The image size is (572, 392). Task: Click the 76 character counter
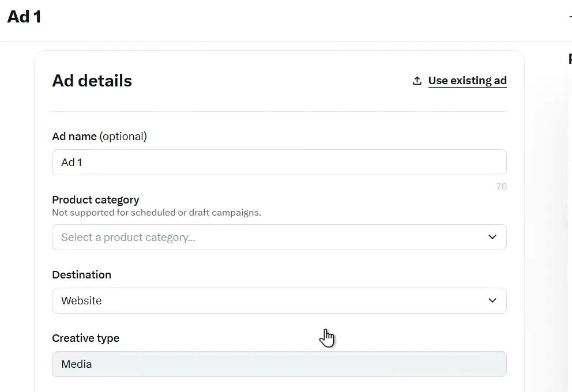coord(501,187)
